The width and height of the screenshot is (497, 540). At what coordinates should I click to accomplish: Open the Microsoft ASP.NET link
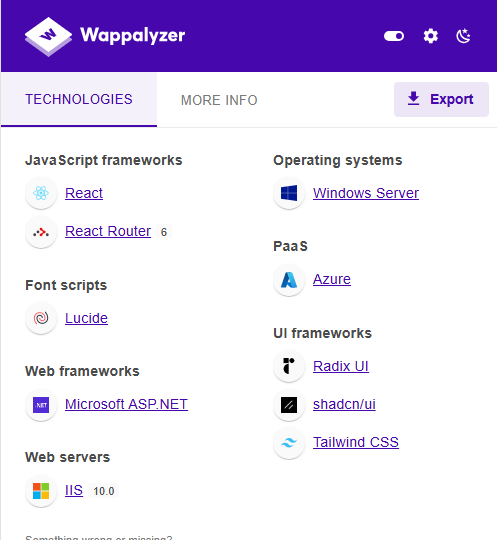tap(126, 404)
